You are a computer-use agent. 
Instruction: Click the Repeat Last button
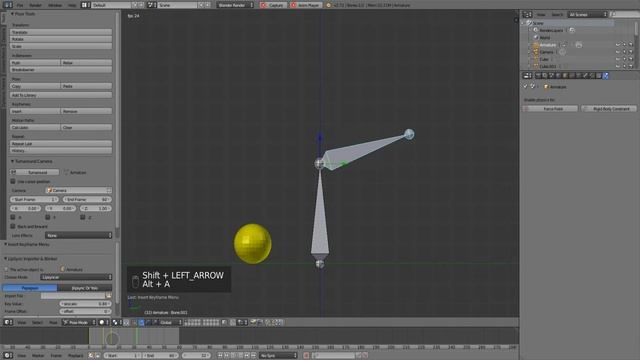point(61,144)
